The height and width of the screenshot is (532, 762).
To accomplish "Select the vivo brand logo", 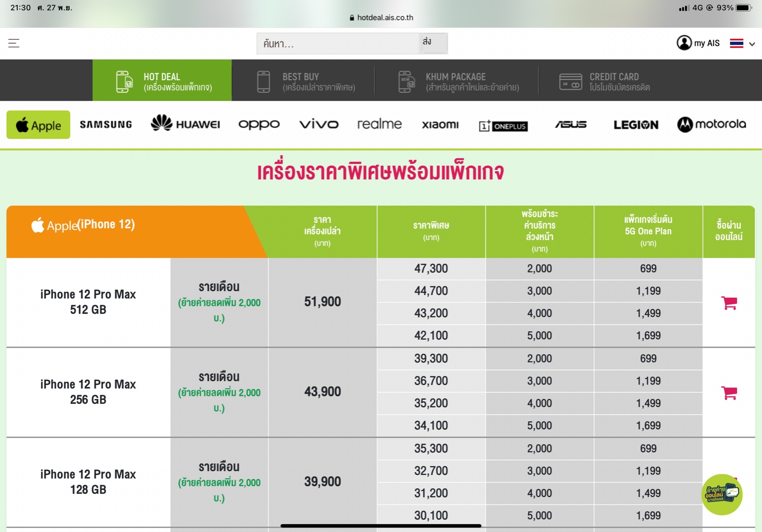I will click(319, 124).
